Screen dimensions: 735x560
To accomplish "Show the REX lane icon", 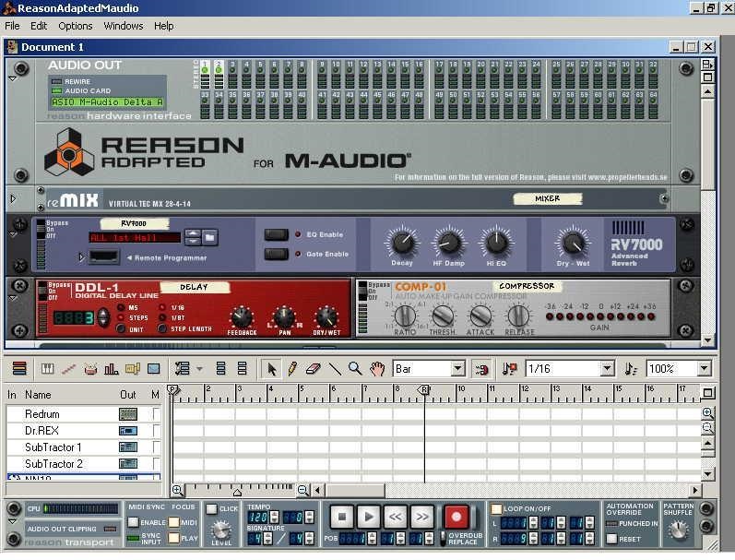I will (69, 369).
